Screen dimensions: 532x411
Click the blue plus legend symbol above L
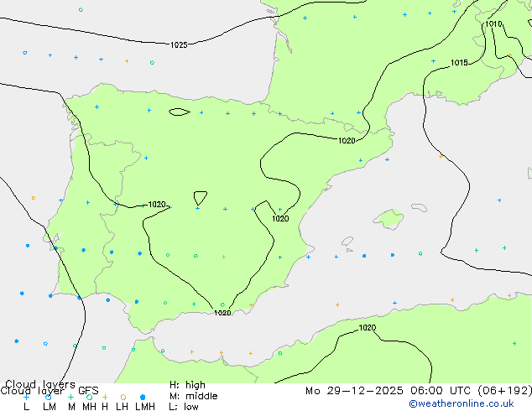coord(26,397)
